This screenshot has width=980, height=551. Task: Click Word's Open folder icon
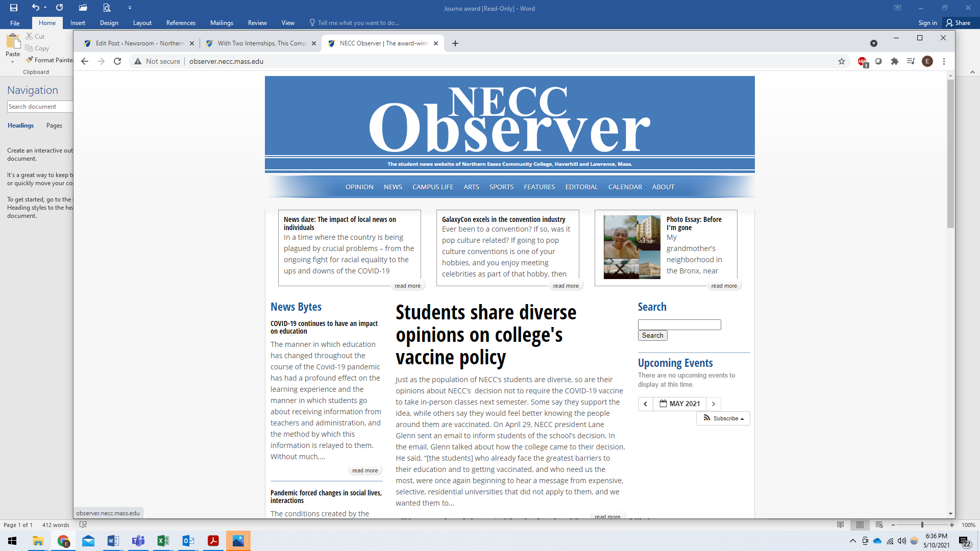coord(83,8)
